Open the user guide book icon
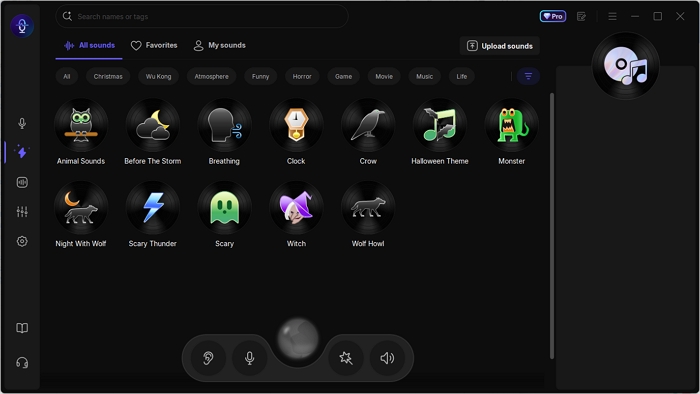The image size is (700, 394). point(22,328)
